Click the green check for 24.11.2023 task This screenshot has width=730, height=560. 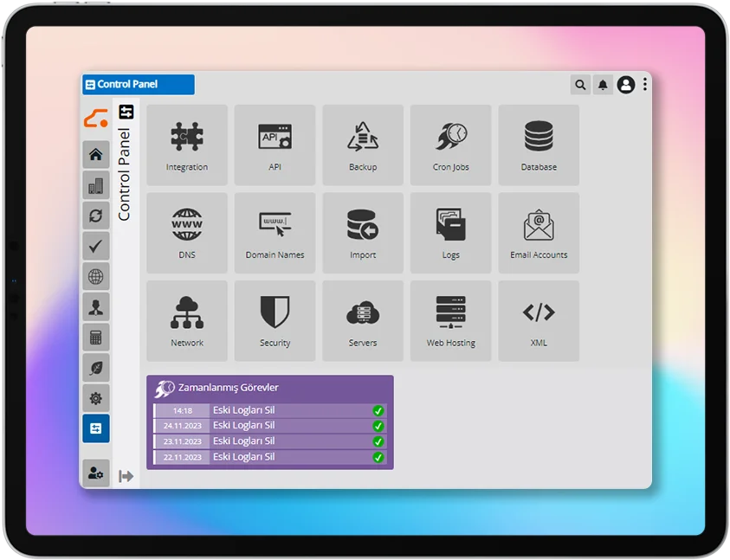(378, 426)
